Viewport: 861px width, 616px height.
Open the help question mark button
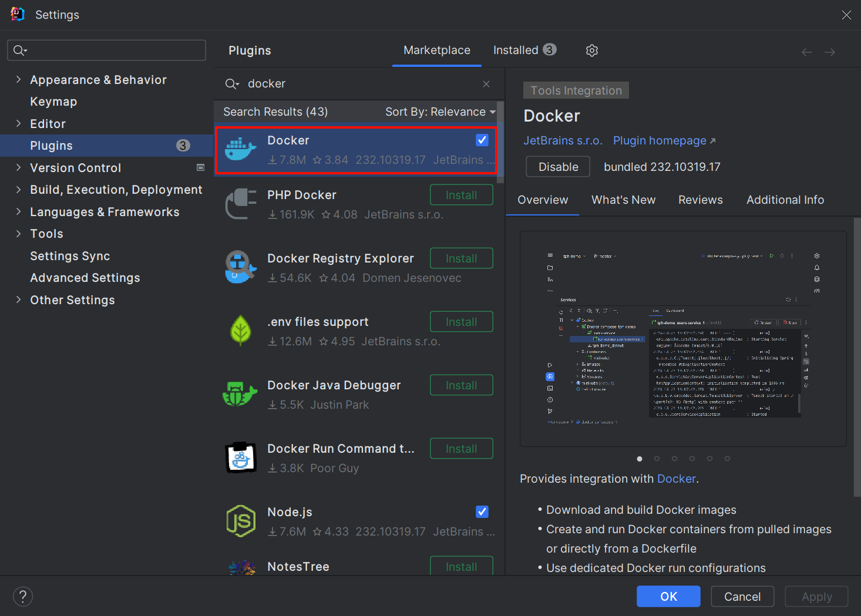[x=23, y=597]
